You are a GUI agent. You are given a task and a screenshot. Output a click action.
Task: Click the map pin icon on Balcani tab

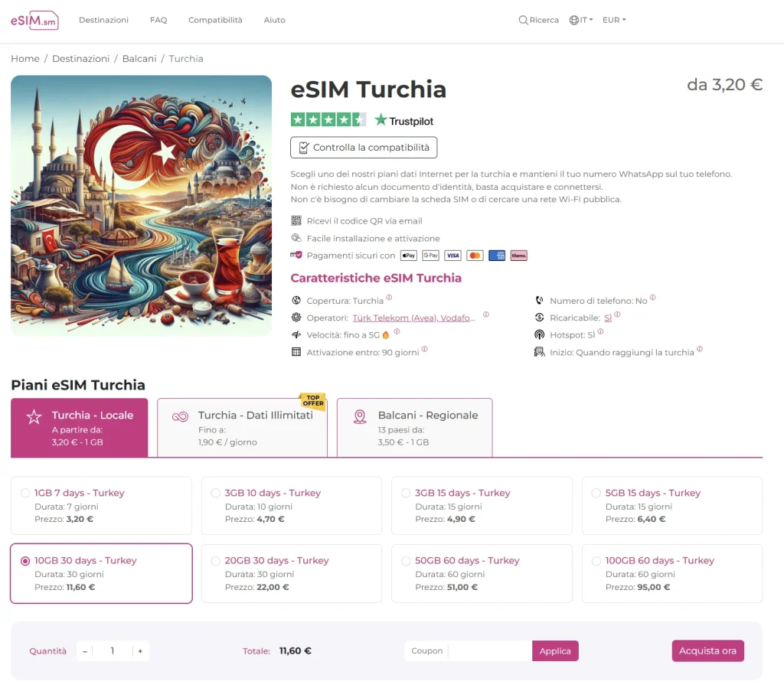click(x=360, y=416)
